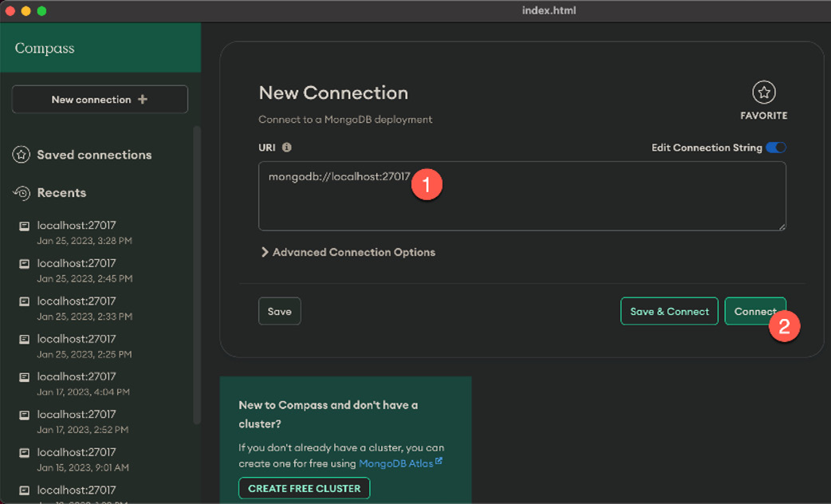Click the "index.html" window title
This screenshot has width=831, height=504.
point(549,10)
